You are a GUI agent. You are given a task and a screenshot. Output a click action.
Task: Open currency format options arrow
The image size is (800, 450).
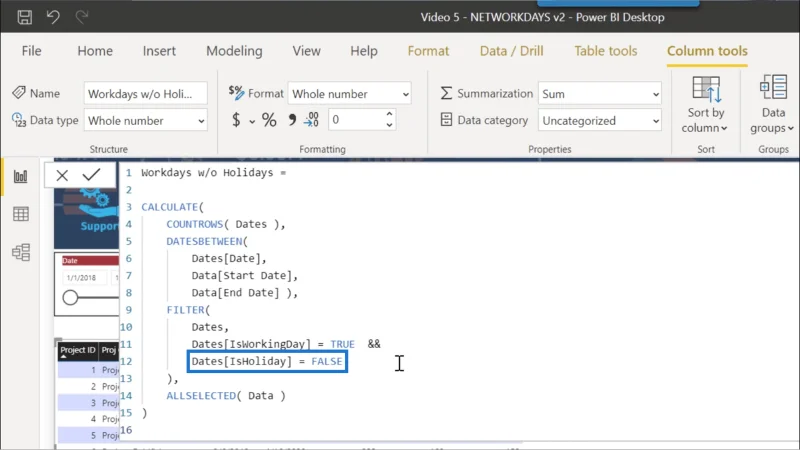tap(252, 121)
